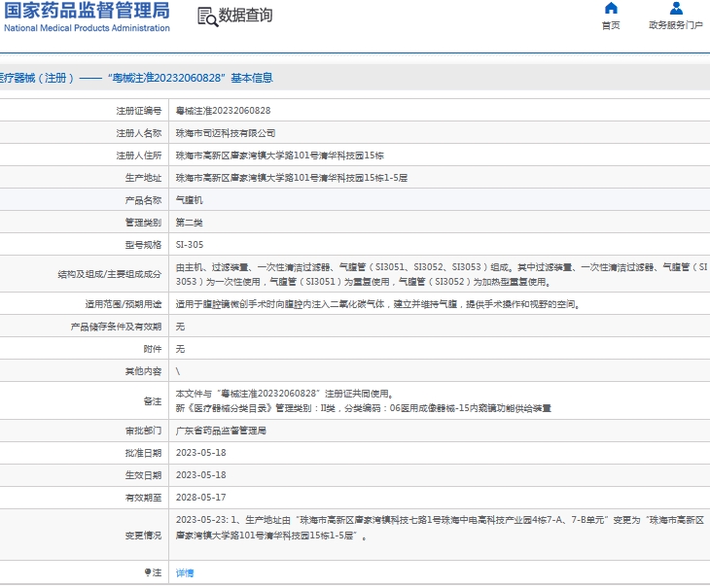Click expiry date value 2028-05-17
The image size is (710, 588).
pos(201,498)
